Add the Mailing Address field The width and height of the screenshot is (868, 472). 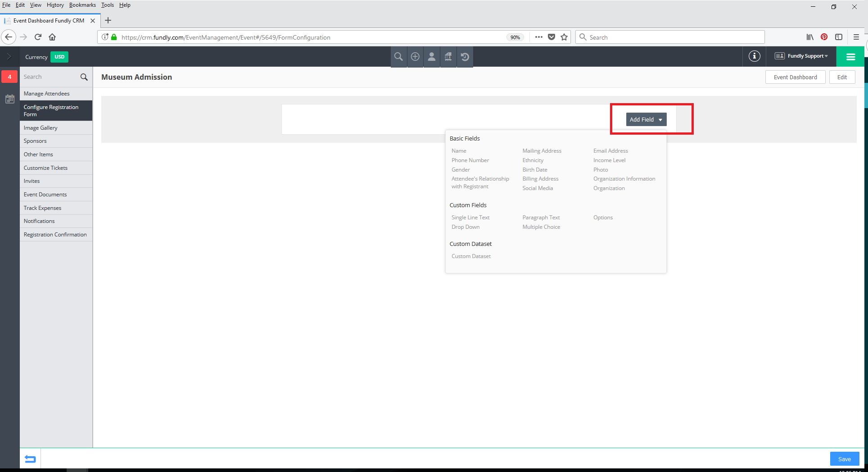click(542, 151)
